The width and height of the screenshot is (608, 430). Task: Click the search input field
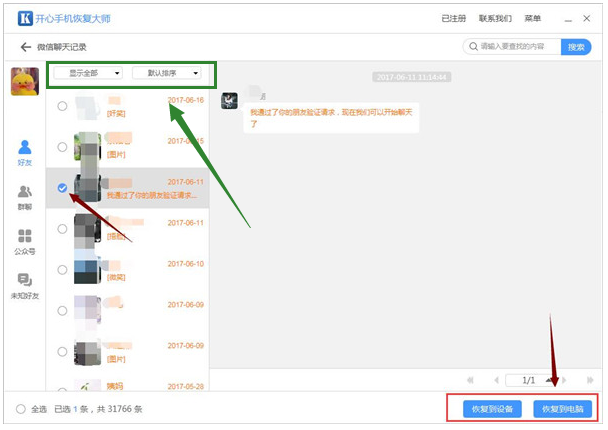tap(515, 47)
